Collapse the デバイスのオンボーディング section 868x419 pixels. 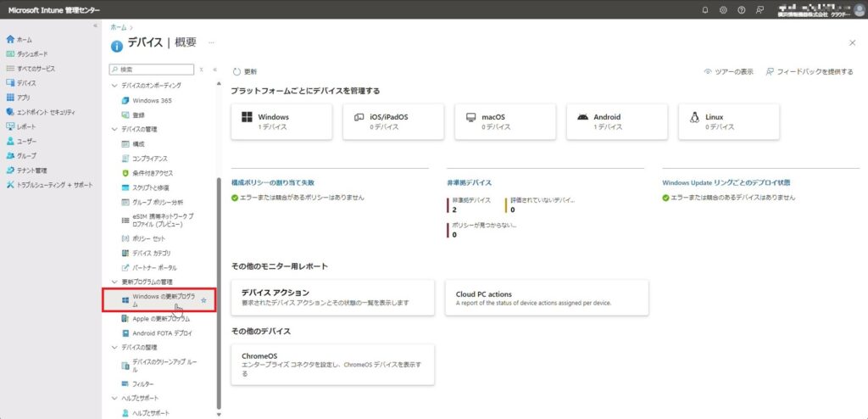[x=114, y=86]
